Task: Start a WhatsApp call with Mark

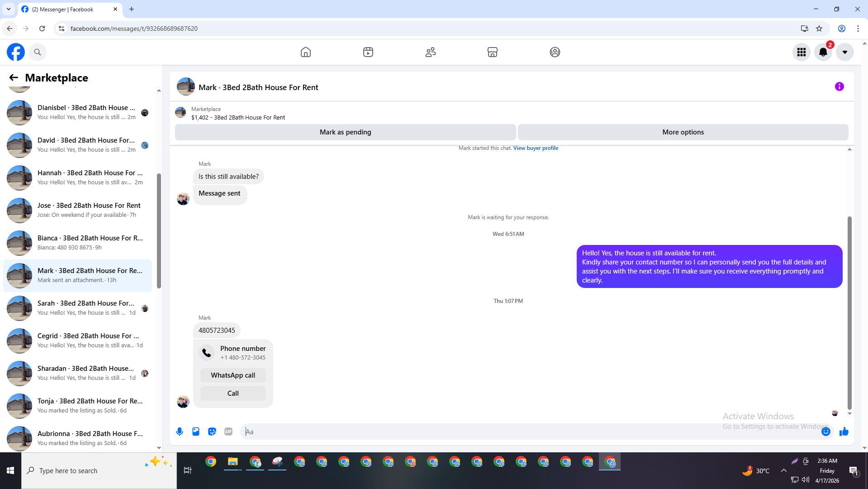Action: [233, 375]
